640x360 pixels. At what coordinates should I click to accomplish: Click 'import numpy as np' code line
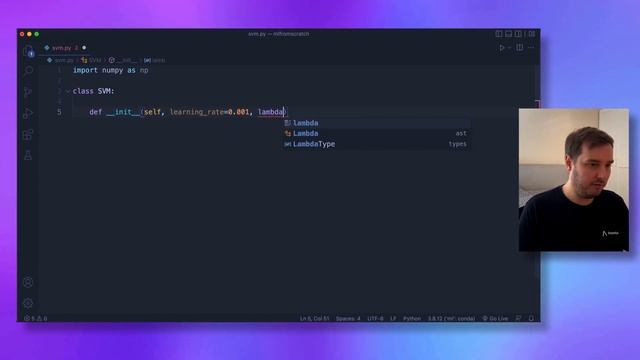[x=111, y=70]
